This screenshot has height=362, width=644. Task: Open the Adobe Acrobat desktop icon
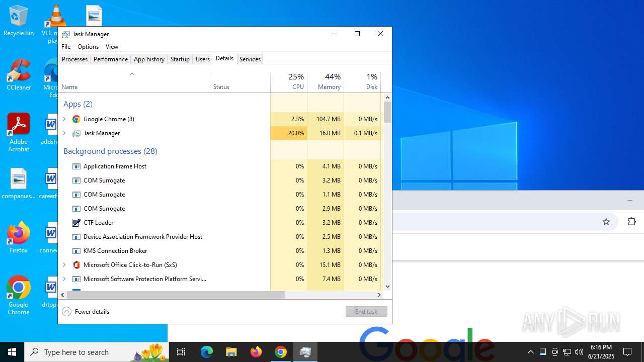19,132
